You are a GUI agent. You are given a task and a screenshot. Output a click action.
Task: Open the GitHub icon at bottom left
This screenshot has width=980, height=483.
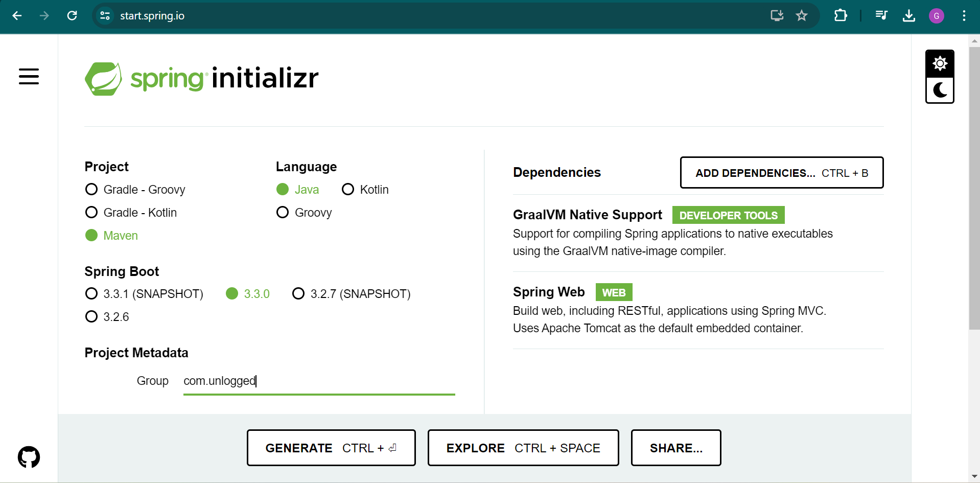click(x=29, y=456)
